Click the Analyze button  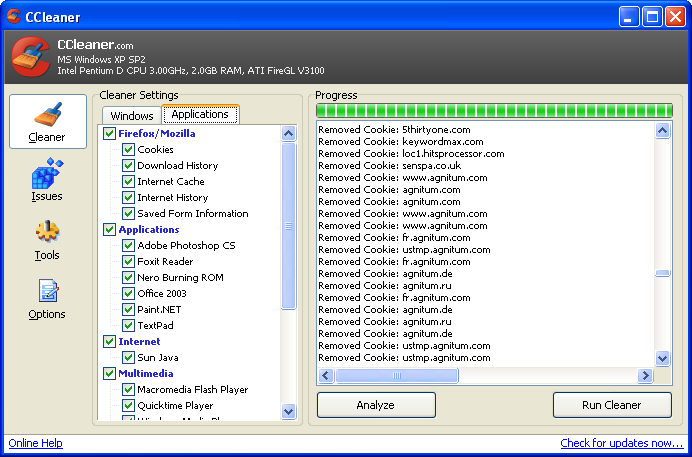(x=376, y=405)
